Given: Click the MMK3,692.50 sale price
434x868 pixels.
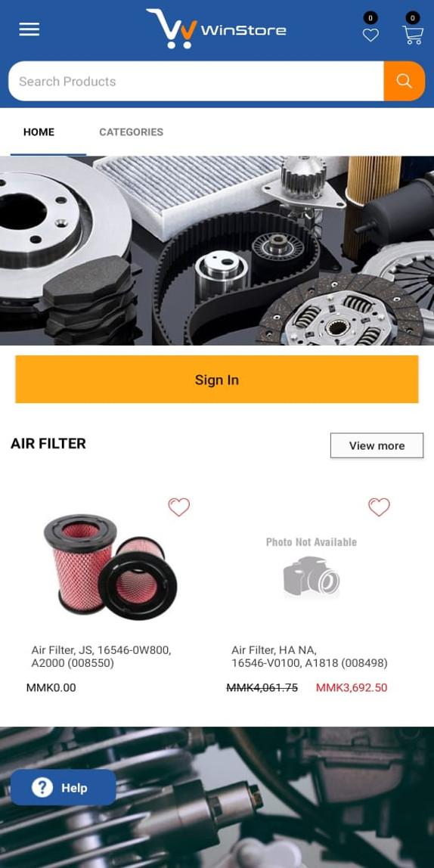Looking at the screenshot, I should (x=352, y=687).
